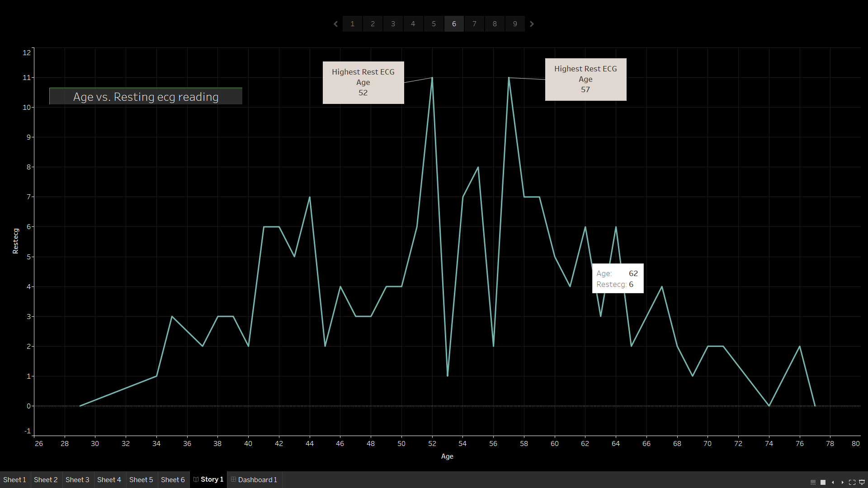The width and height of the screenshot is (868, 488).
Task: Click the fullscreen brackets icon bottom right
Action: 852,482
